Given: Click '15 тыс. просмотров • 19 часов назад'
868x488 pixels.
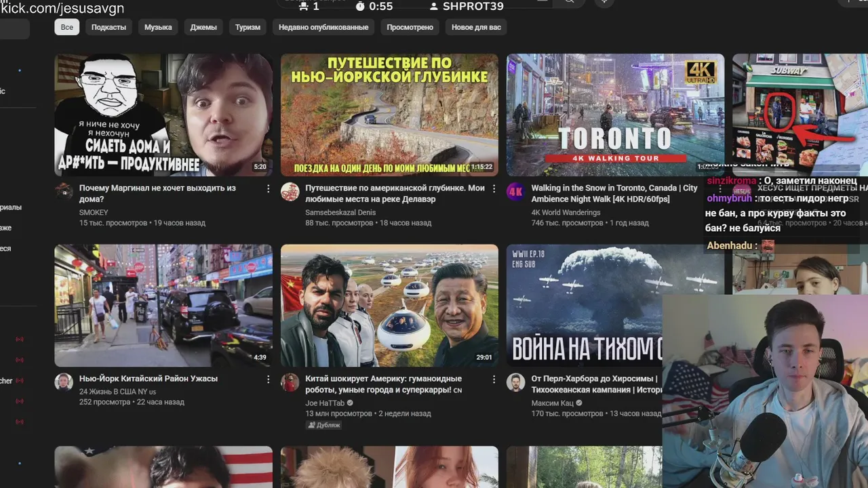Looking at the screenshot, I should pos(142,223).
